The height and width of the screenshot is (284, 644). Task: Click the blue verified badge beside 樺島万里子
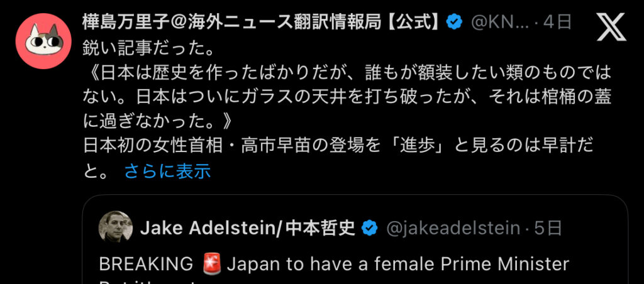point(454,23)
